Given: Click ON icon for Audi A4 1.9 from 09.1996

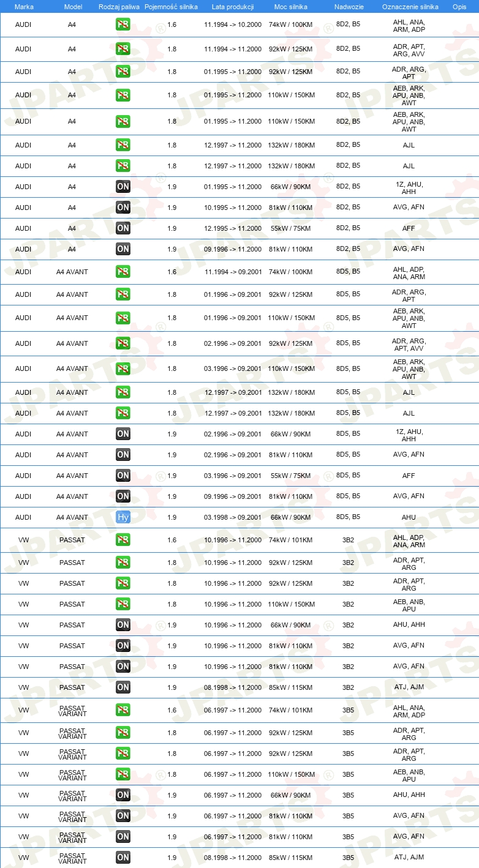Looking at the screenshot, I should click(x=123, y=249).
